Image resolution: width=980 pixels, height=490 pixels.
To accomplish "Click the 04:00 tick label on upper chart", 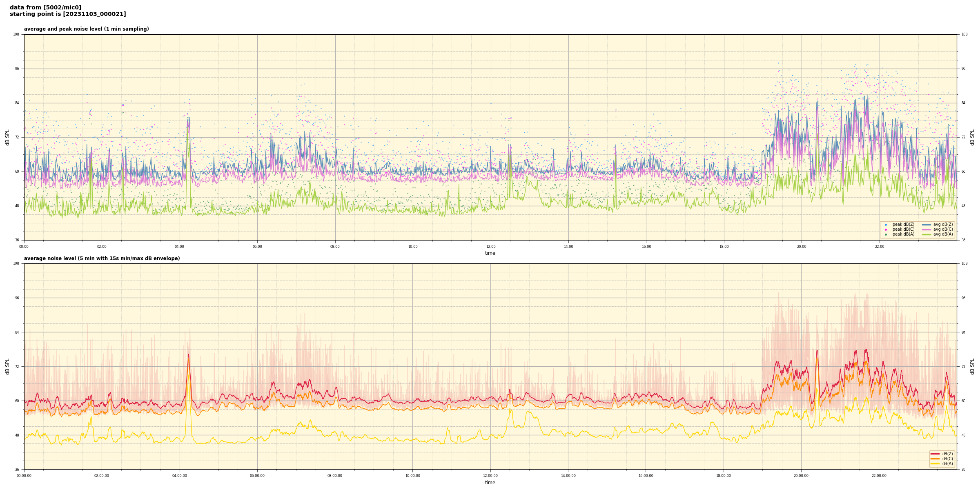I will click(179, 247).
